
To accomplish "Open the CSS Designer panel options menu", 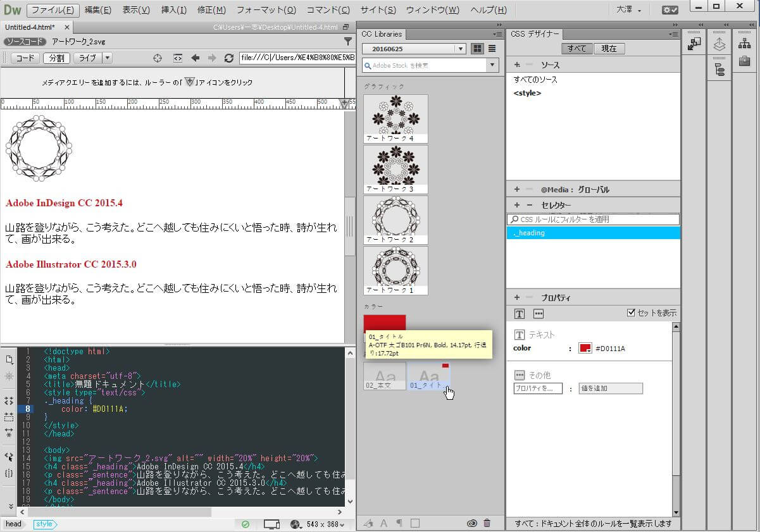I will coord(674,34).
